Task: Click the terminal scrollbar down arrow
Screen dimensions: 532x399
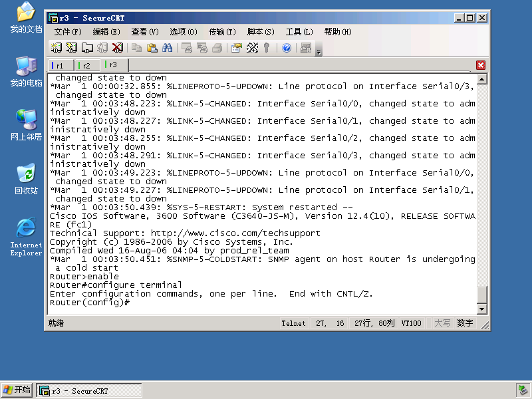Action: [x=481, y=309]
